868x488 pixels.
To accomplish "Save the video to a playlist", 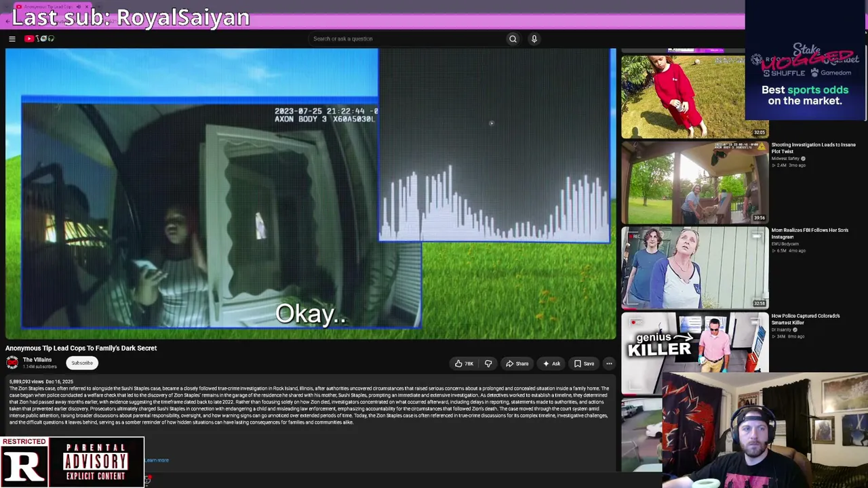I will click(585, 364).
